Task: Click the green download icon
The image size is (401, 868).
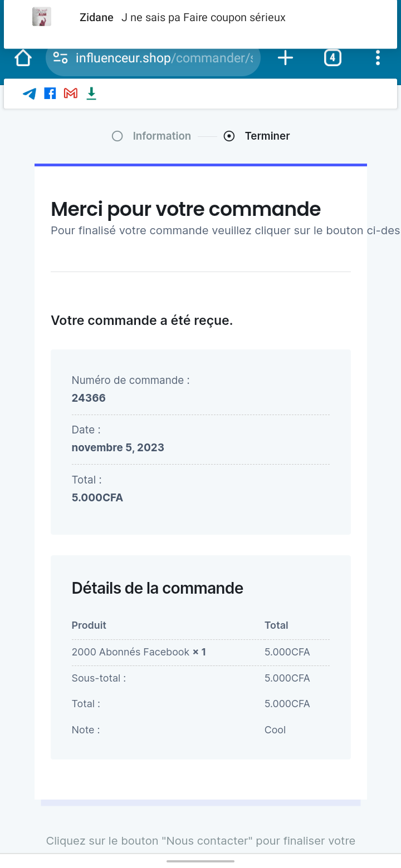Action: (91, 93)
